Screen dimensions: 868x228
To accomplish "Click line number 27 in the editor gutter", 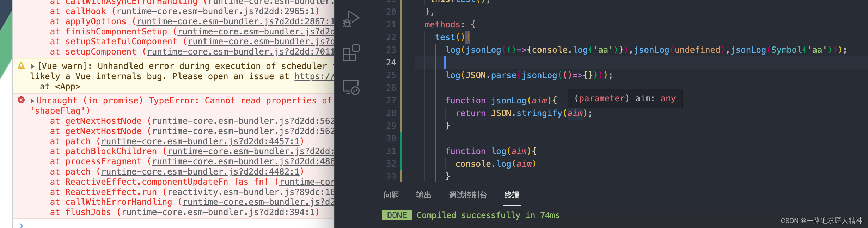I will [x=391, y=100].
